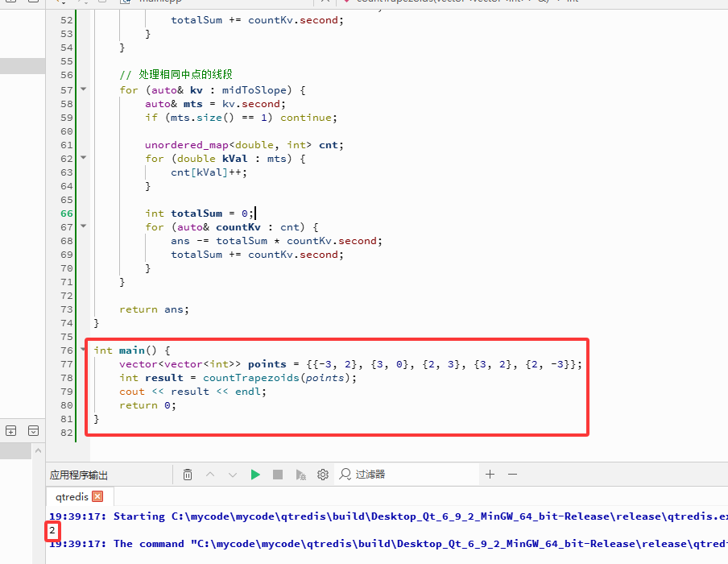The height and width of the screenshot is (564, 728).
Task: Click line number 73 in the gutter
Action: pos(67,309)
